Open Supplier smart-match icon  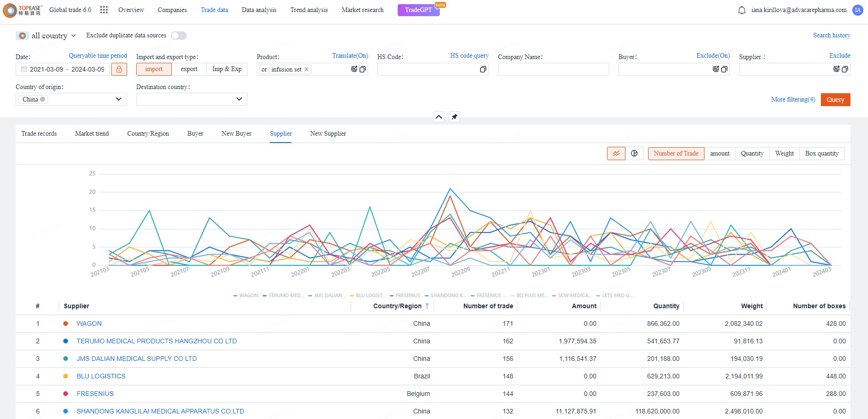(x=837, y=69)
